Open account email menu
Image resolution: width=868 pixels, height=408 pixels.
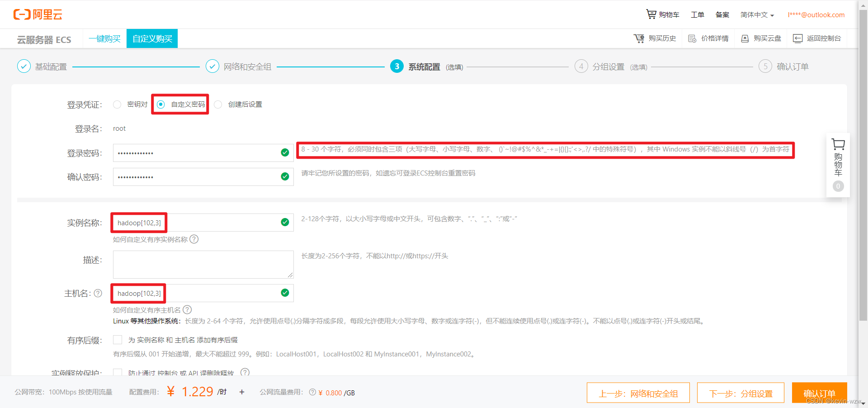point(816,15)
